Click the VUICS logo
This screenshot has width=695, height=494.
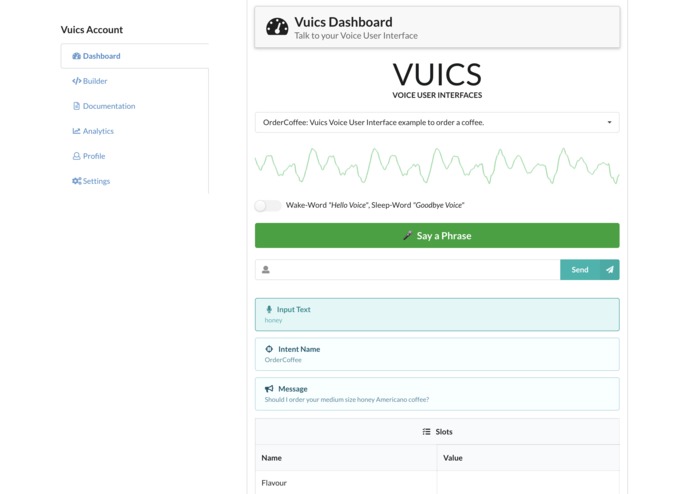point(437,80)
